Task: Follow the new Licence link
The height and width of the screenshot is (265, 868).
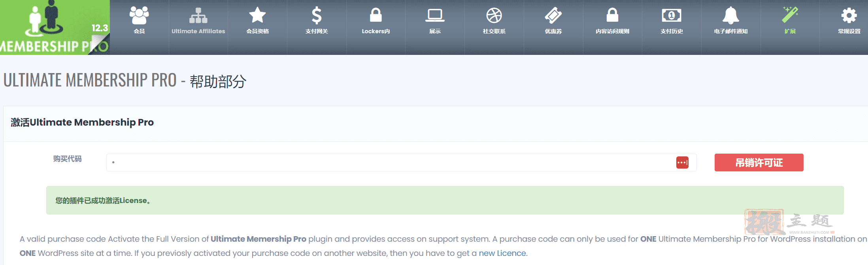Action: [x=502, y=253]
